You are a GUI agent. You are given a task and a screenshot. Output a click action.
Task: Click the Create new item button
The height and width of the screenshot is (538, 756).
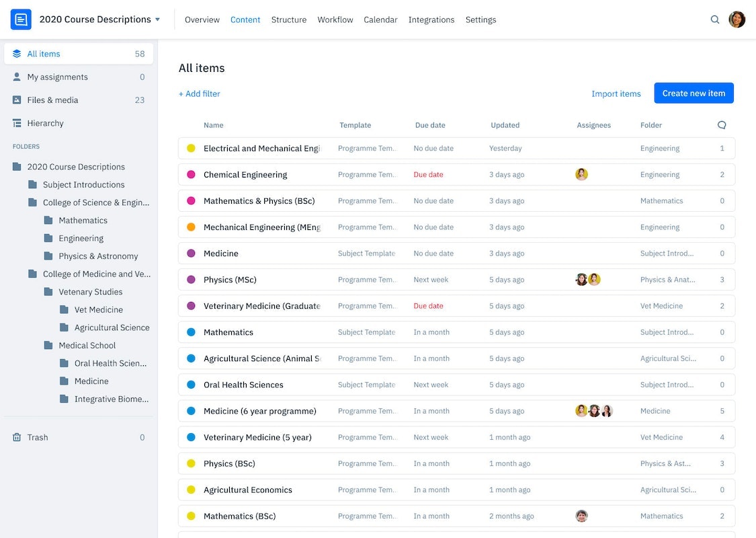point(694,93)
